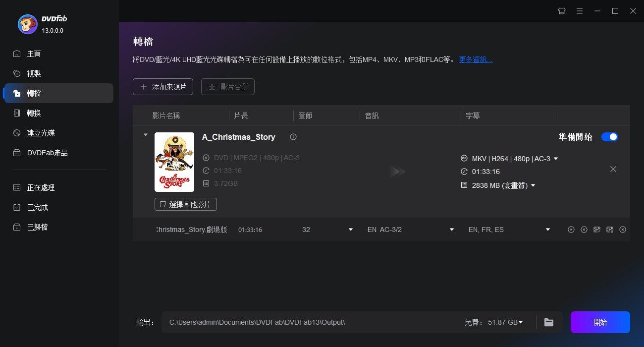644x347 pixels.
Task: Click the 影片合併 merge button
Action: 228,87
